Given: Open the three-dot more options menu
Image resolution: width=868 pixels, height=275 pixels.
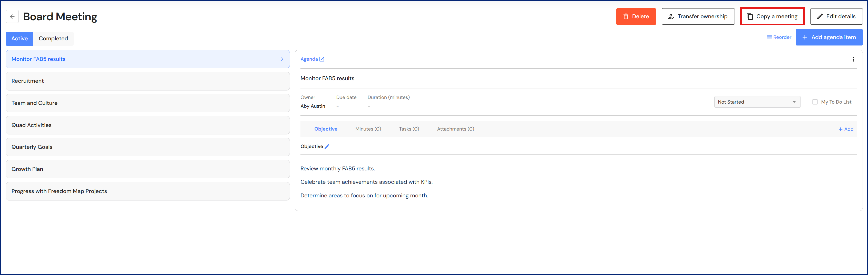Looking at the screenshot, I should pyautogui.click(x=853, y=59).
